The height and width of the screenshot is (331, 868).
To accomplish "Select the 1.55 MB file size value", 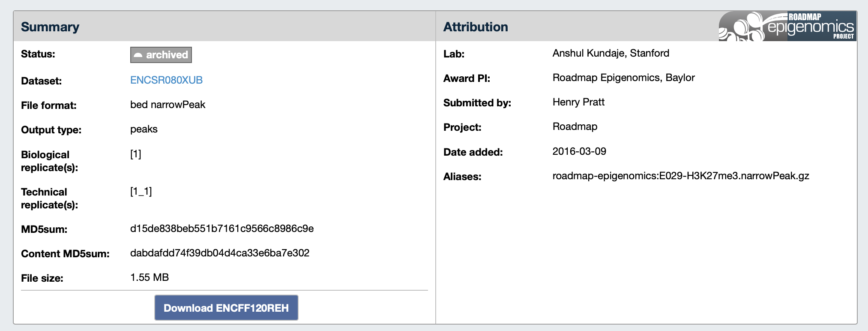I will tap(149, 277).
